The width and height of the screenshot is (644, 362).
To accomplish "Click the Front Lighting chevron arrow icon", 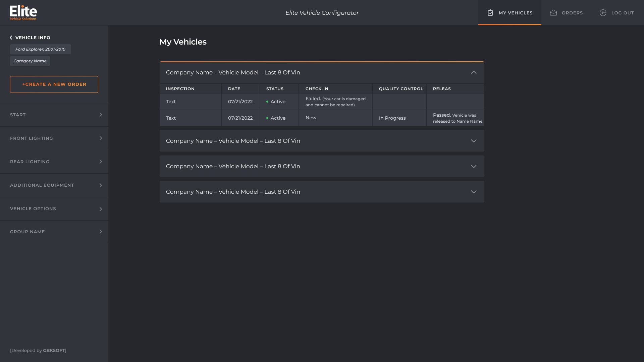I will 101,138.
